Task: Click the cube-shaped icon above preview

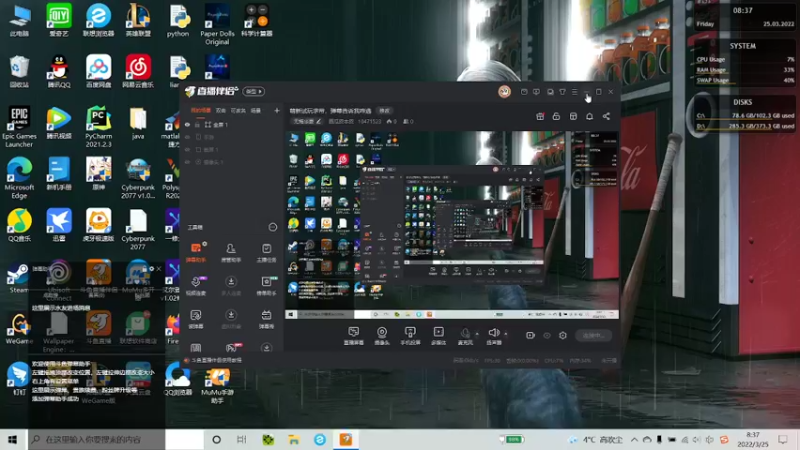Action: (x=573, y=116)
